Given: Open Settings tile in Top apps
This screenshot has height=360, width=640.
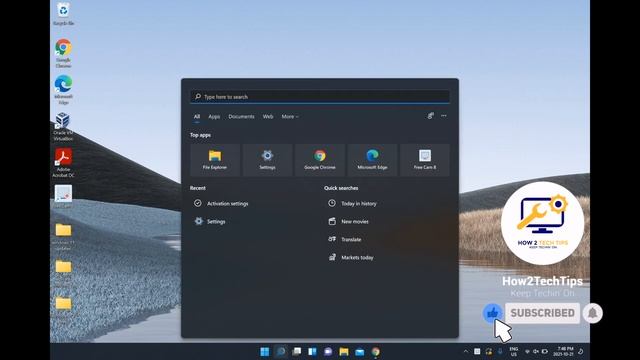Looking at the screenshot, I should 267,160.
